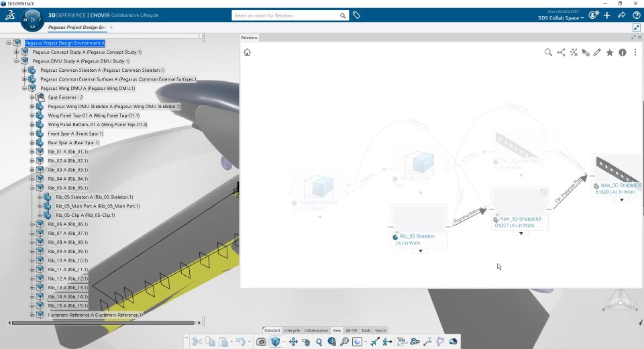Click the blue cube view icon
The height and width of the screenshot is (349, 644).
point(276,342)
